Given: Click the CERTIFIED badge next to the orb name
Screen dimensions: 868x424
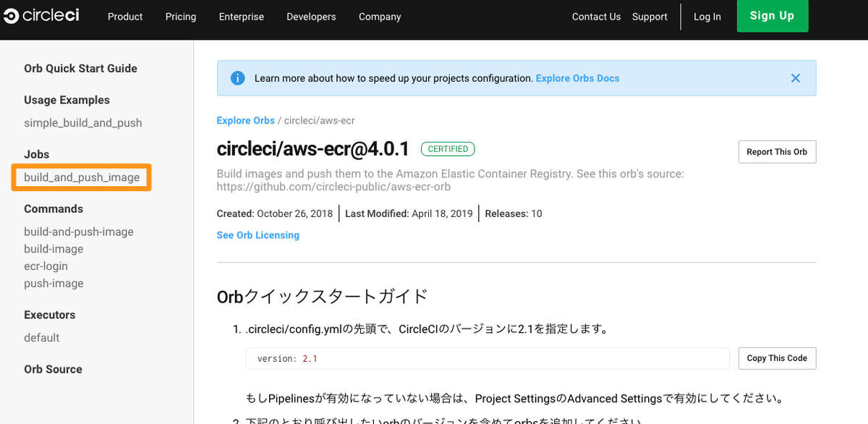Looking at the screenshot, I should [x=448, y=148].
